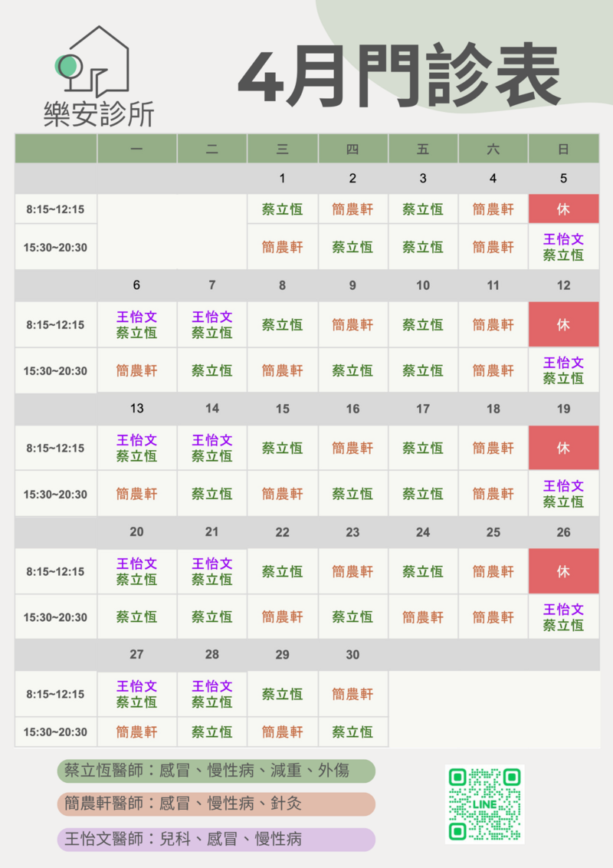Click 王怡文 蔡立恆 morning slot on April 6
613x868 pixels.
[136, 324]
